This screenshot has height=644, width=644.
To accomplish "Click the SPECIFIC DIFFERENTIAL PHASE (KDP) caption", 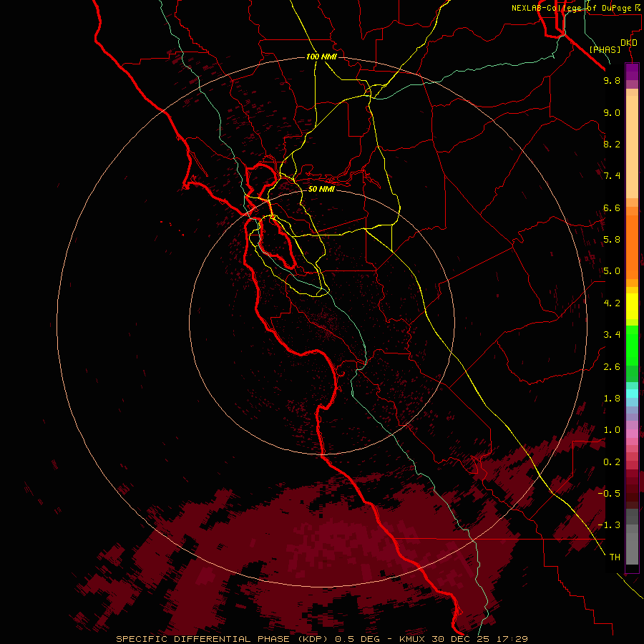I will pyautogui.click(x=221, y=639).
